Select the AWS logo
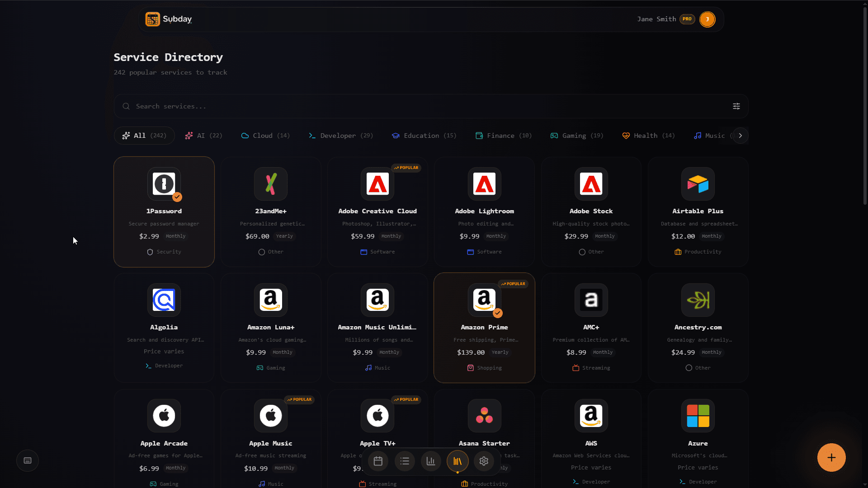 (x=591, y=416)
